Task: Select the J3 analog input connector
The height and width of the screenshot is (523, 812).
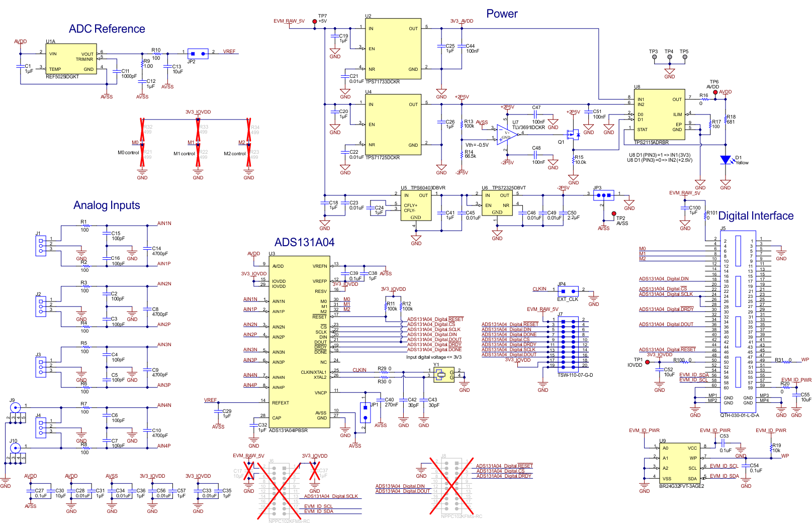Action: pyautogui.click(x=40, y=367)
